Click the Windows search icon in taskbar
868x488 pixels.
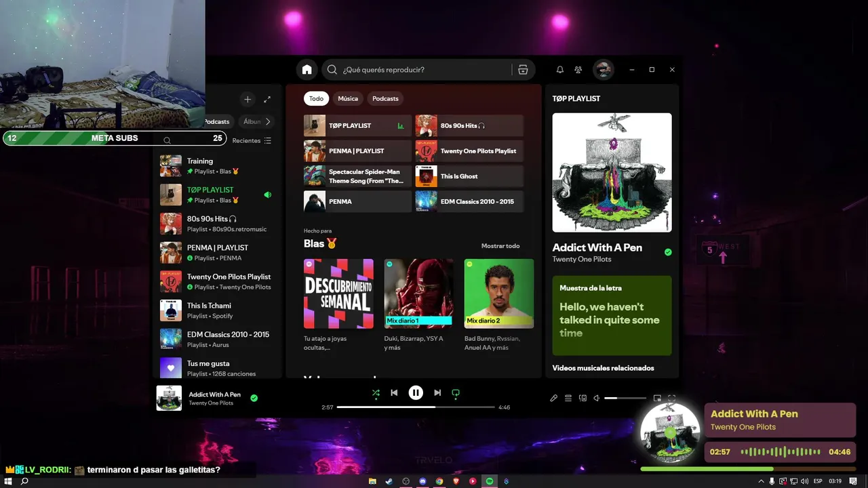pos(24,481)
